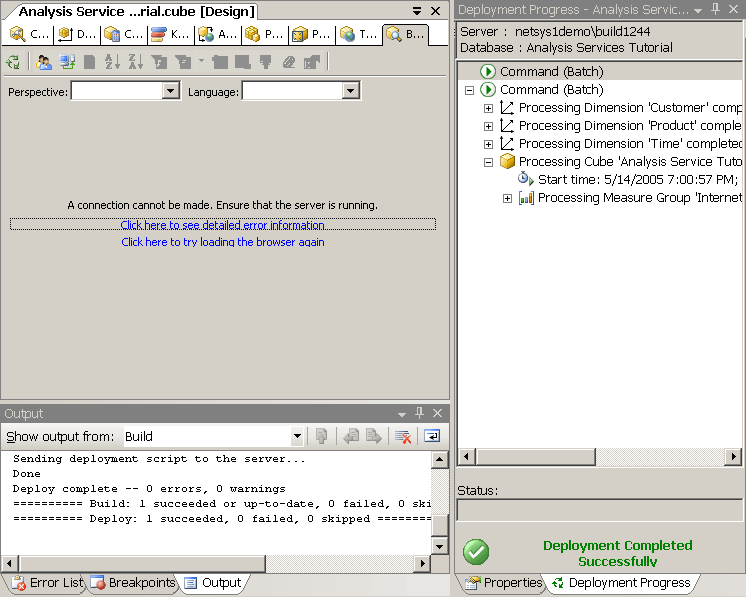Click 'Deploy complete -- 0 errors, 0 warnings' line

[x=149, y=489]
